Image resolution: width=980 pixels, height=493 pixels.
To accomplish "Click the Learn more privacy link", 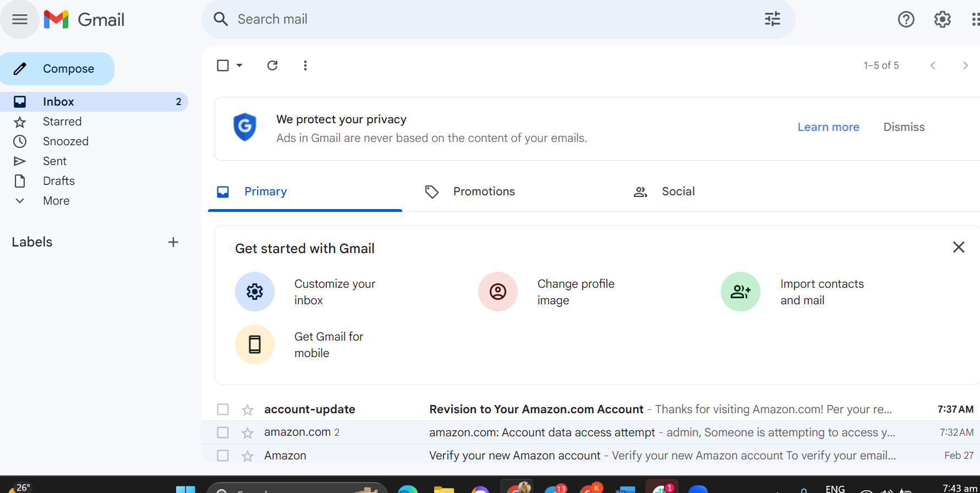I will coord(828,127).
